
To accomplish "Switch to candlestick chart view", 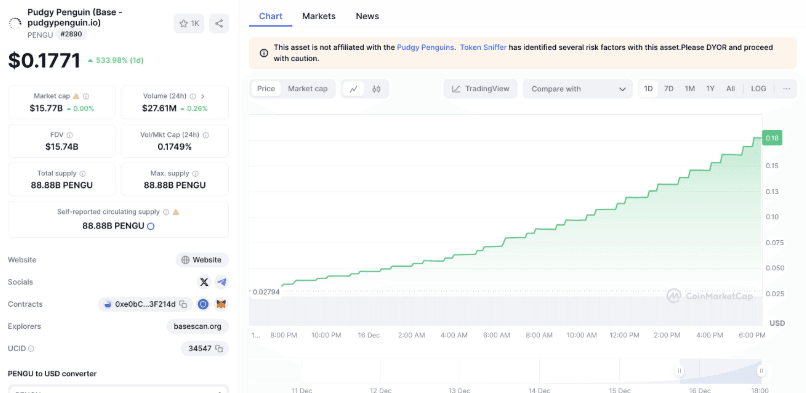I will click(376, 89).
